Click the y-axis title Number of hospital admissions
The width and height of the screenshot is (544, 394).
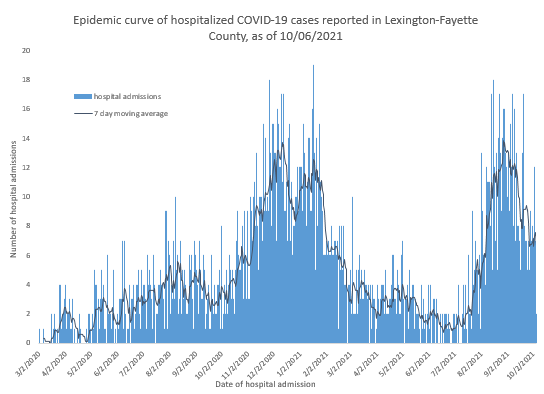pyautogui.click(x=14, y=199)
